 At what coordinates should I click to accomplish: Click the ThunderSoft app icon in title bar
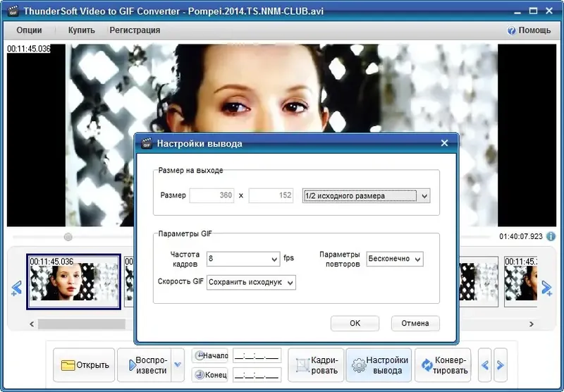(x=13, y=11)
